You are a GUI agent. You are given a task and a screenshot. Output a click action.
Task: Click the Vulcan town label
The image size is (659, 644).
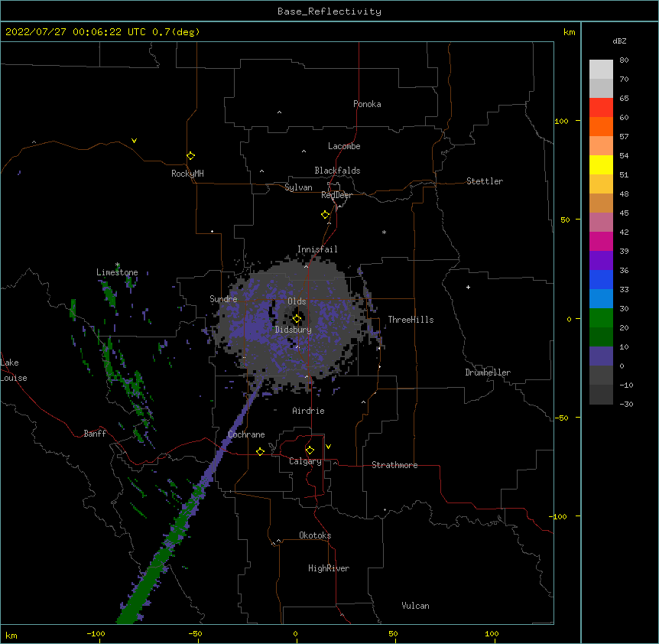tap(415, 606)
